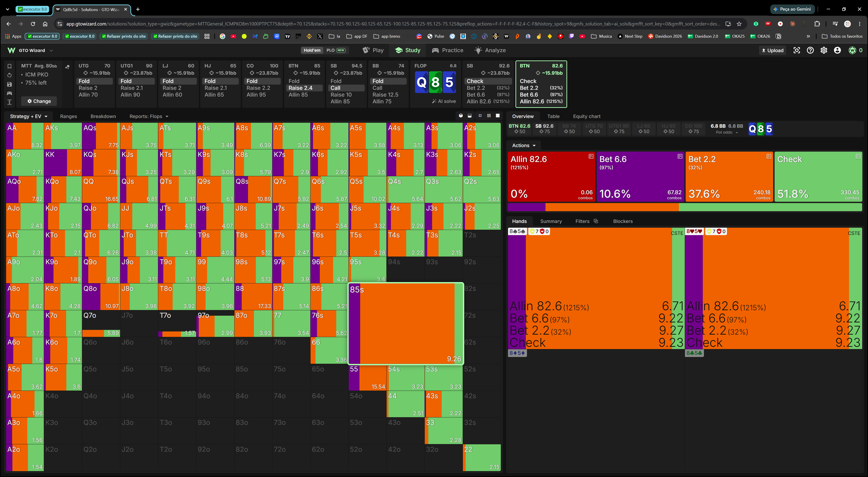Click the collapse-height arrows icon in sidebar
The image size is (868, 477).
9,102
